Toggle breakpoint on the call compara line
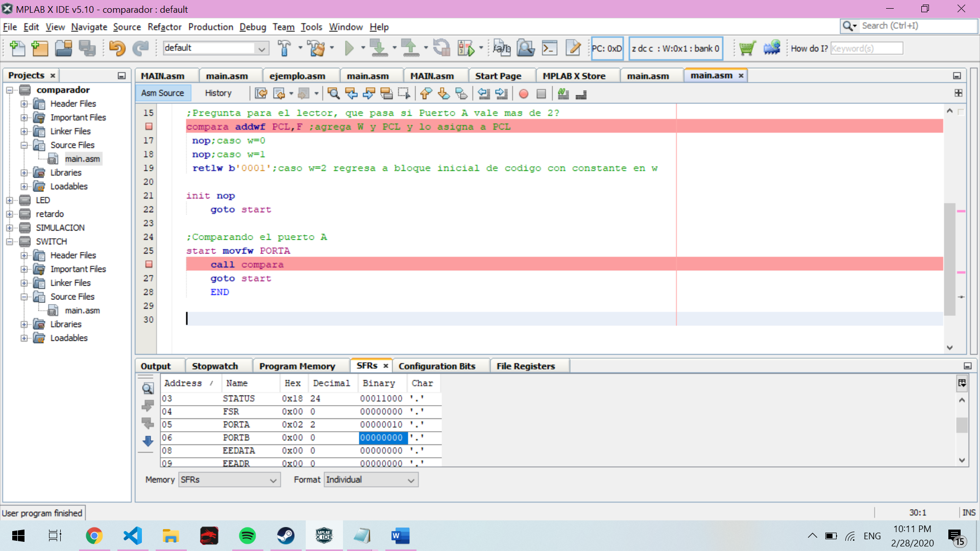 click(149, 264)
